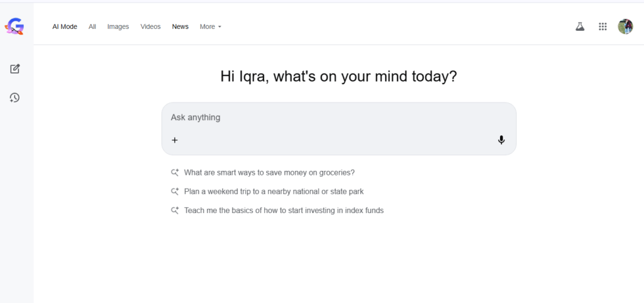Switch to the Videos tab
Screen dimensions: 644x303
[150, 26]
